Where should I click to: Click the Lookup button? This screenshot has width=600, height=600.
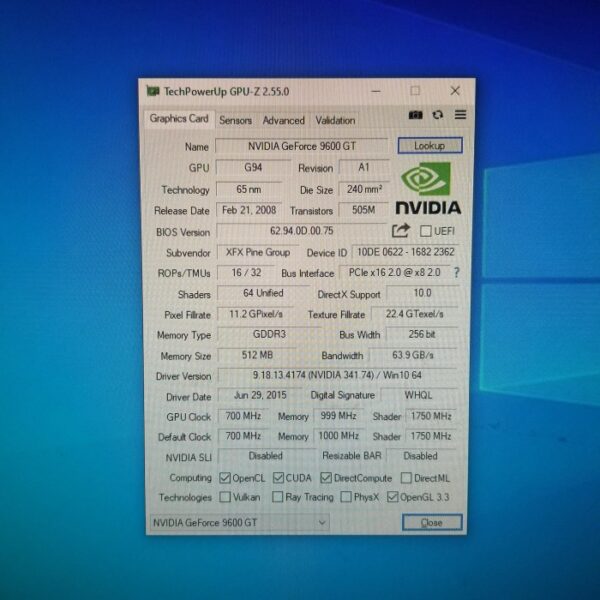(x=429, y=146)
